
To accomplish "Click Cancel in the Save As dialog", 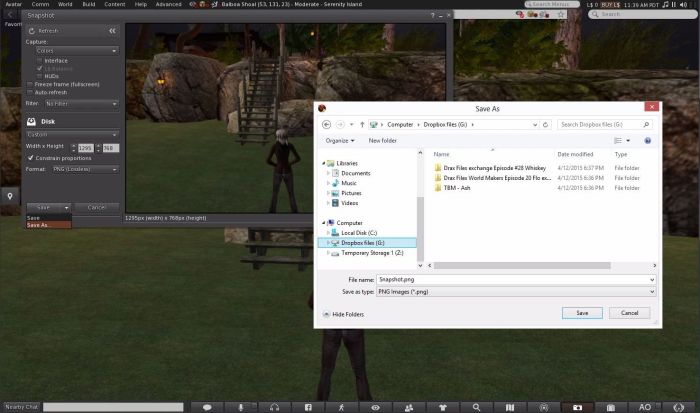I will 629,313.
